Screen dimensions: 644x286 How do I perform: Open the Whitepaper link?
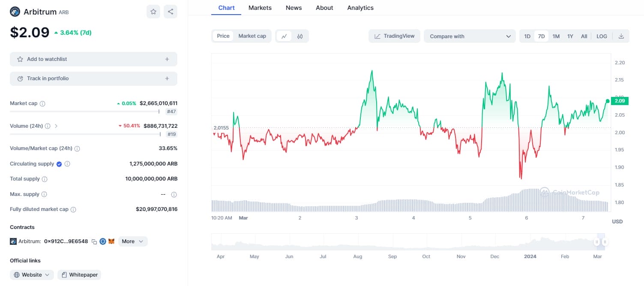point(79,275)
